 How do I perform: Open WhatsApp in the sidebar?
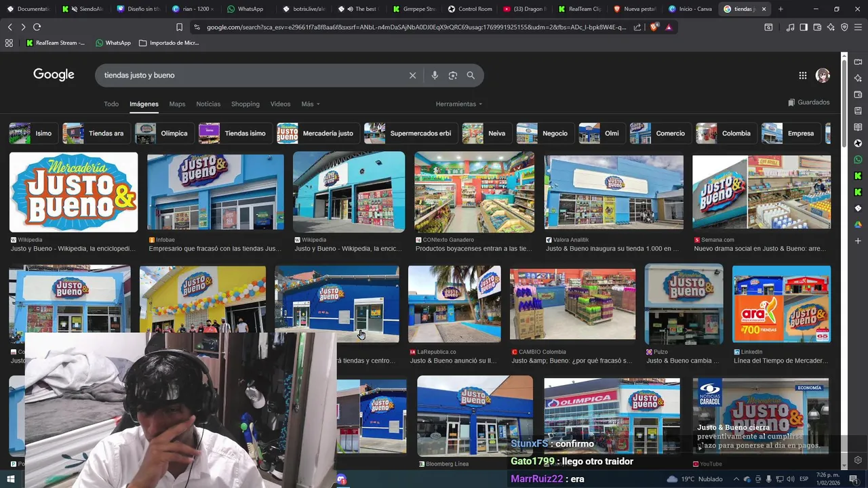coord(858,159)
